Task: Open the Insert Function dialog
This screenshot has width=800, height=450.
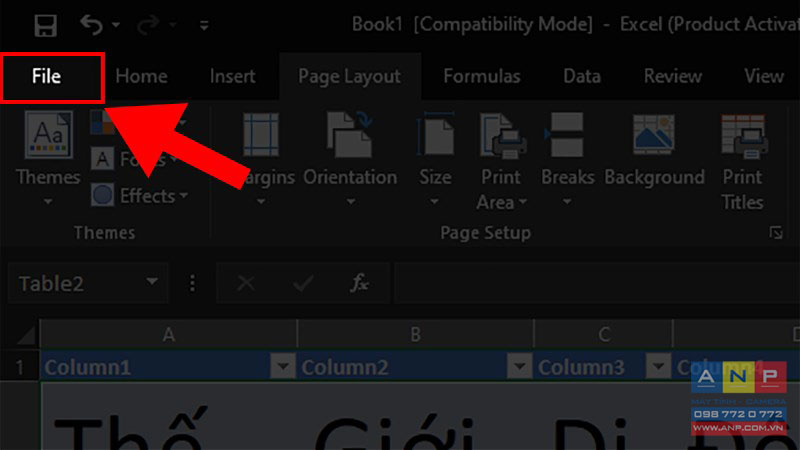Action: pos(359,283)
